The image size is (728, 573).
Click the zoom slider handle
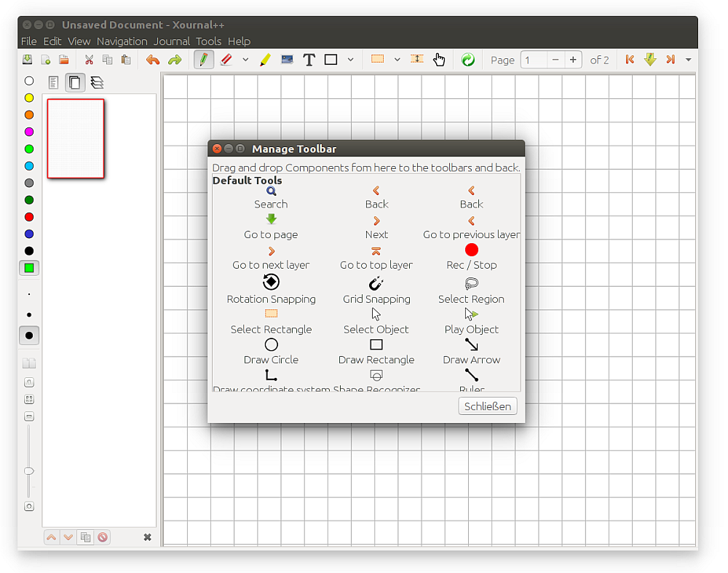[29, 471]
